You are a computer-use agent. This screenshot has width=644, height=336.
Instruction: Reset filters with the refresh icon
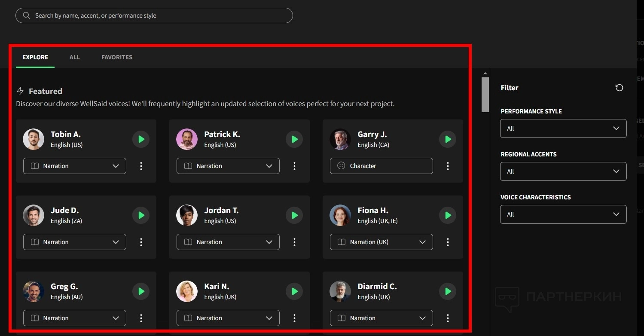point(619,88)
